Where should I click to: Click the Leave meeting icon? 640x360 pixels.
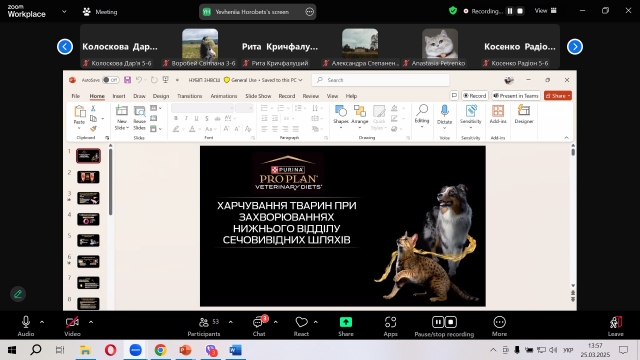pyautogui.click(x=616, y=326)
